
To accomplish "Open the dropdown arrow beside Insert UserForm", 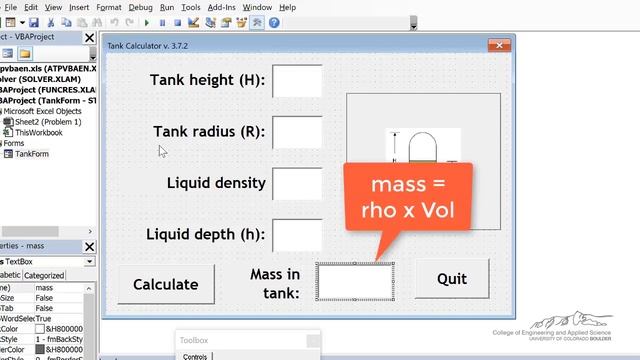I will [x=22, y=22].
